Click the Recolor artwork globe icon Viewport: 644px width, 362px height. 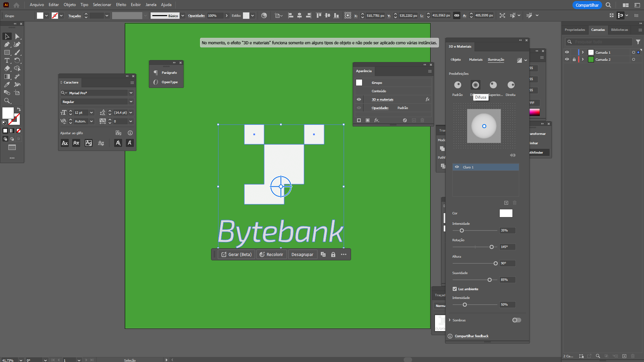click(x=264, y=15)
